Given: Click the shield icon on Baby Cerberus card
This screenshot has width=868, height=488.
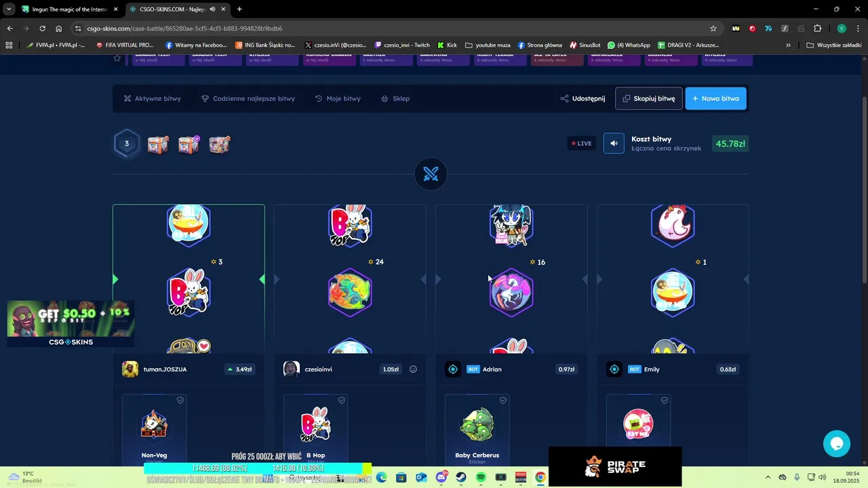Looking at the screenshot, I should tap(503, 401).
